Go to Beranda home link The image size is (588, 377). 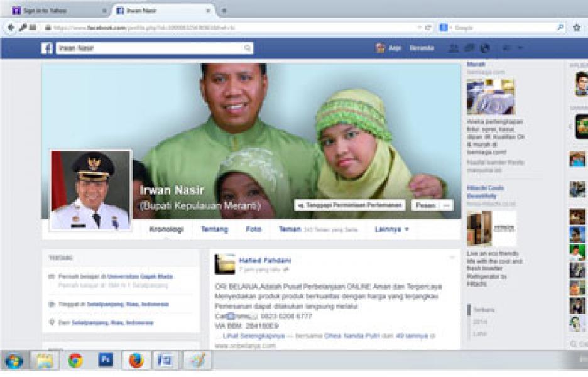422,48
